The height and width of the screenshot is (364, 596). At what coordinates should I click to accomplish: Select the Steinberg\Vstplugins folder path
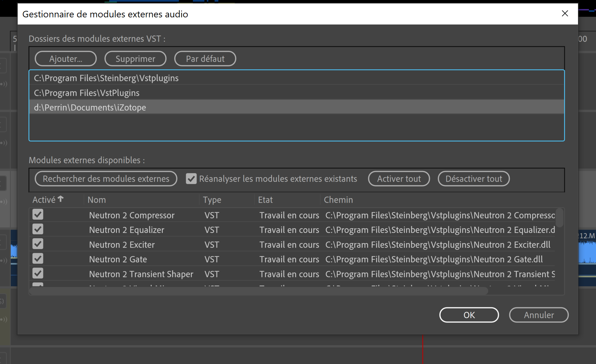106,78
